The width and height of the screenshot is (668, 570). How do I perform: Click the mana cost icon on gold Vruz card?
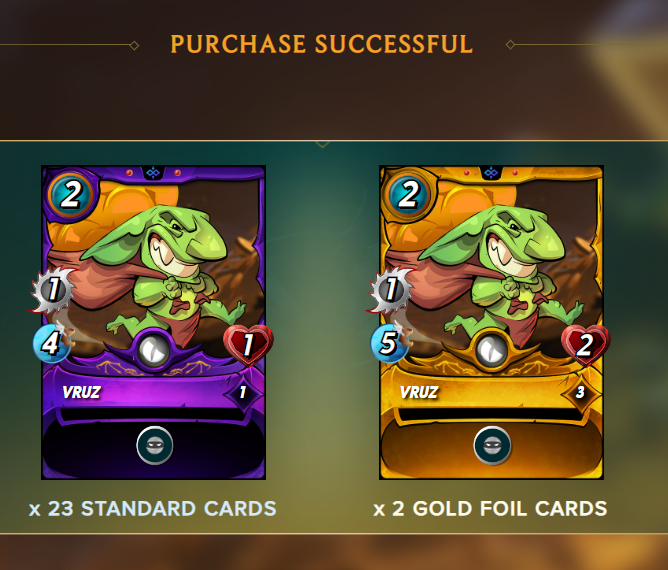(408, 195)
